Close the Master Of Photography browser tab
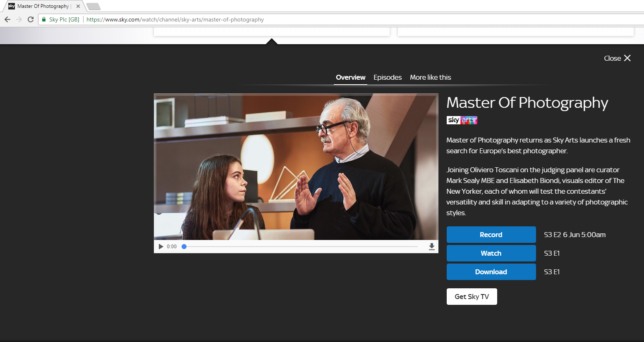Viewport: 644px width, 342px height. [x=78, y=6]
